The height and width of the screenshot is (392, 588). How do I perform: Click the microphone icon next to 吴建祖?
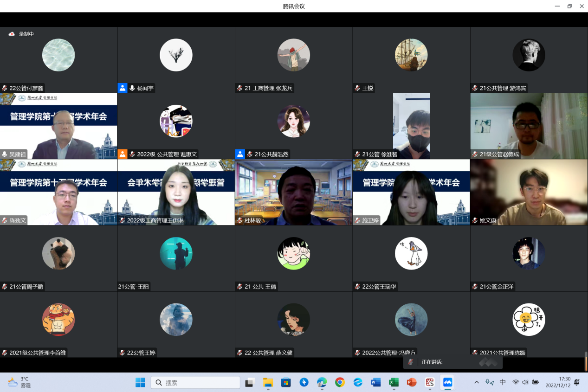click(x=5, y=154)
